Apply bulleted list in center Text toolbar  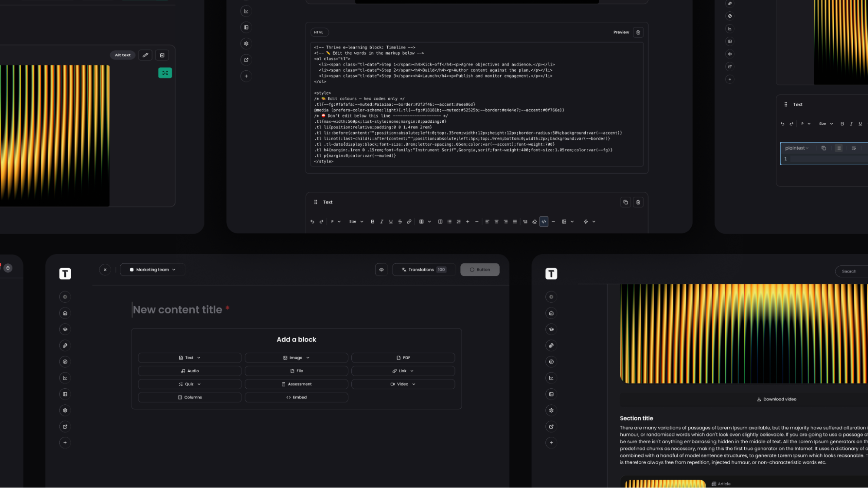tap(449, 222)
